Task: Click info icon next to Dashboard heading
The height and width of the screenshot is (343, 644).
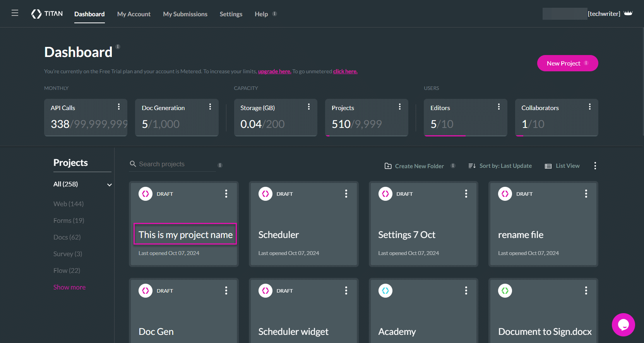Action: 118,47
